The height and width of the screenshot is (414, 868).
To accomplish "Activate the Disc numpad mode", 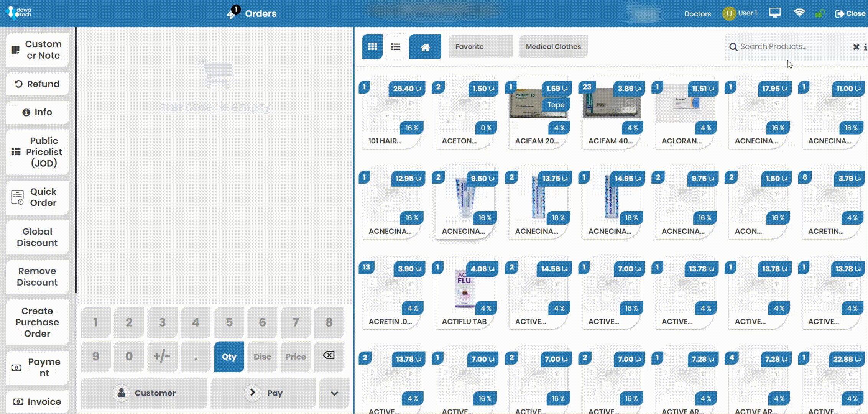I will coord(262,356).
